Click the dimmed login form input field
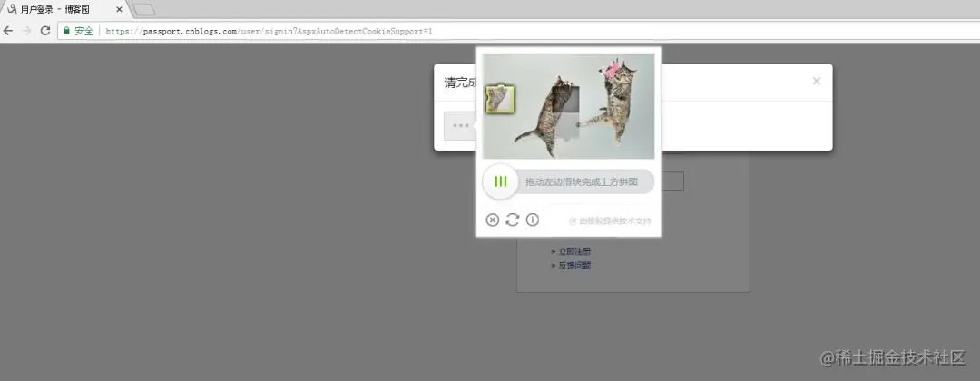The width and height of the screenshot is (980, 381). point(671,181)
